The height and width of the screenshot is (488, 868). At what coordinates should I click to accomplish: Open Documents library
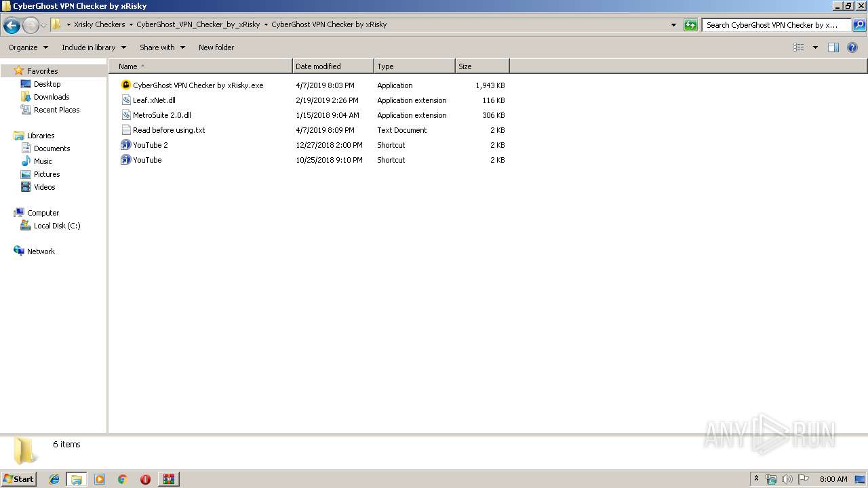pos(52,148)
